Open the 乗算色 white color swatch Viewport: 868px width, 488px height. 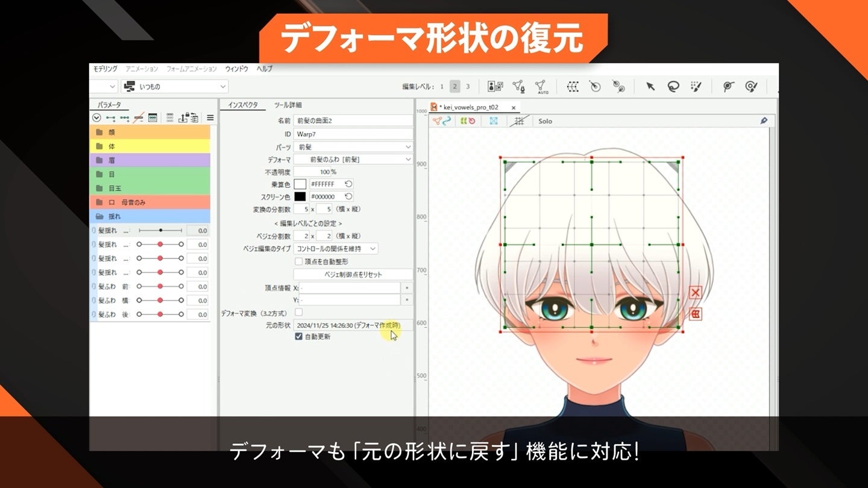point(300,184)
